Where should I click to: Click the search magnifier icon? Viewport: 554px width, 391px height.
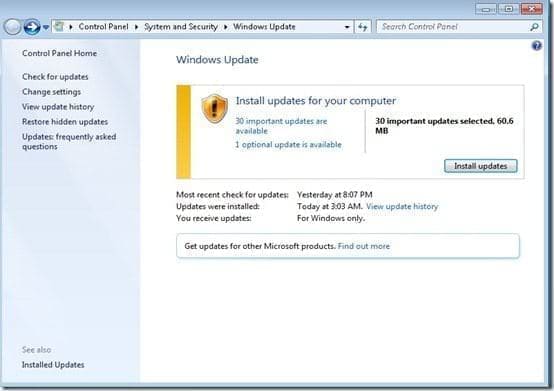pos(534,27)
